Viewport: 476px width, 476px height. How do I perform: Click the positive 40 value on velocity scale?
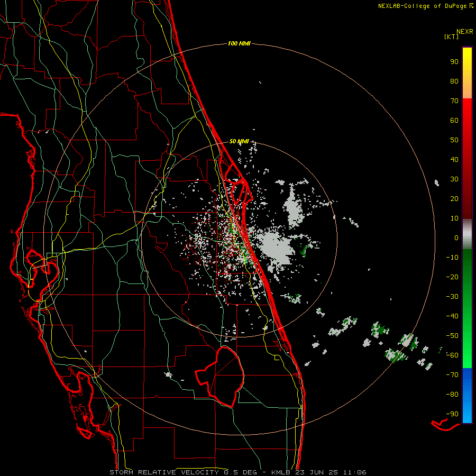[454, 160]
